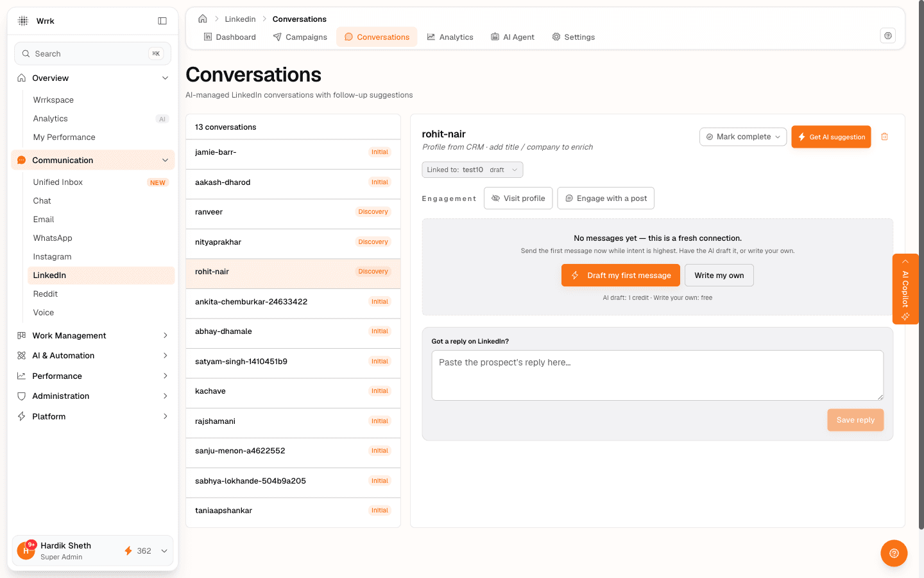924x578 pixels.
Task: Click the Overview home icon
Action: pos(22,78)
